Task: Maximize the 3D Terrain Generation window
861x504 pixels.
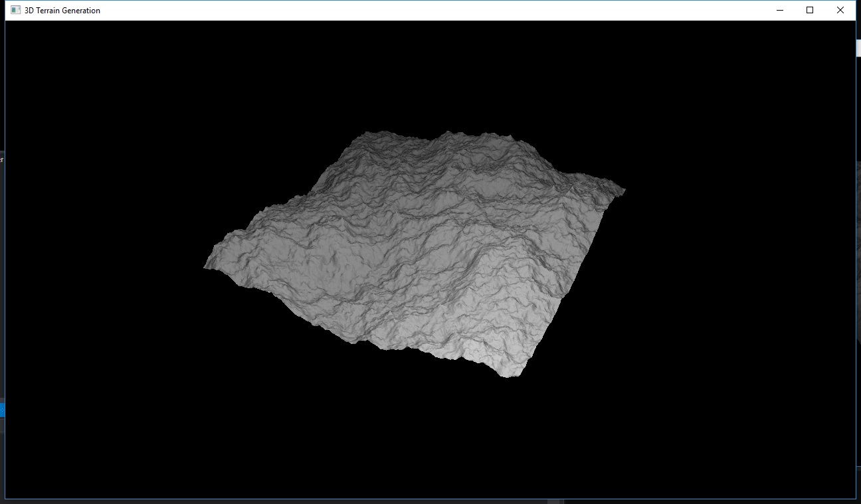Action: tap(810, 11)
